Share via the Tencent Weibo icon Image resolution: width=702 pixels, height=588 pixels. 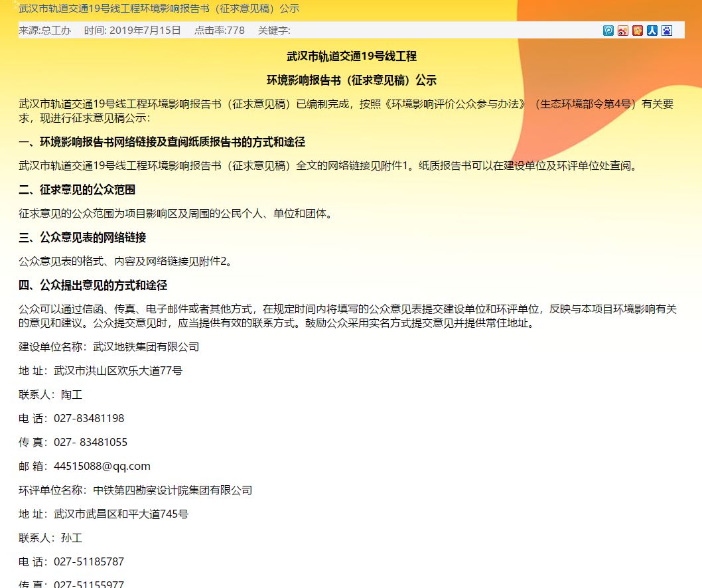608,31
